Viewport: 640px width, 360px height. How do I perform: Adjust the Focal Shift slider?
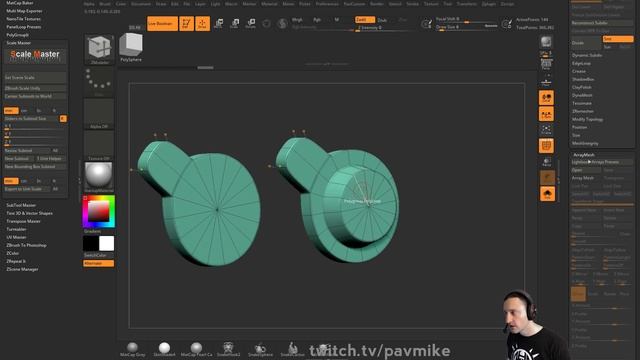click(466, 19)
